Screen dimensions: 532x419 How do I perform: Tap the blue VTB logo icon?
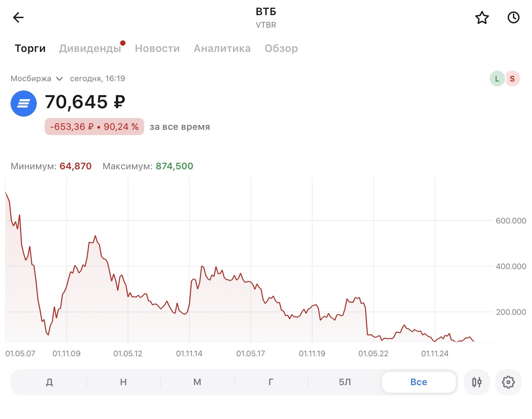(23, 103)
